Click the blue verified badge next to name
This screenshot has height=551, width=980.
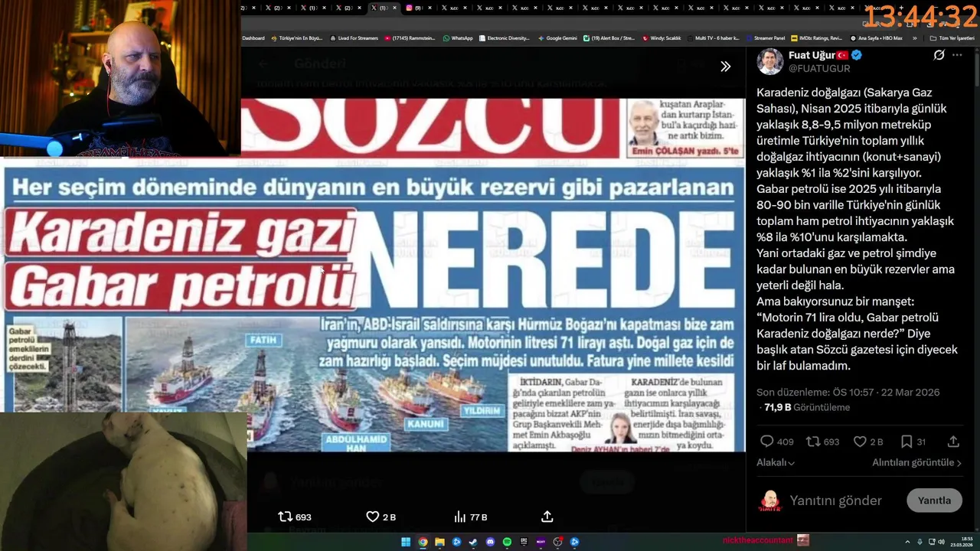[857, 55]
